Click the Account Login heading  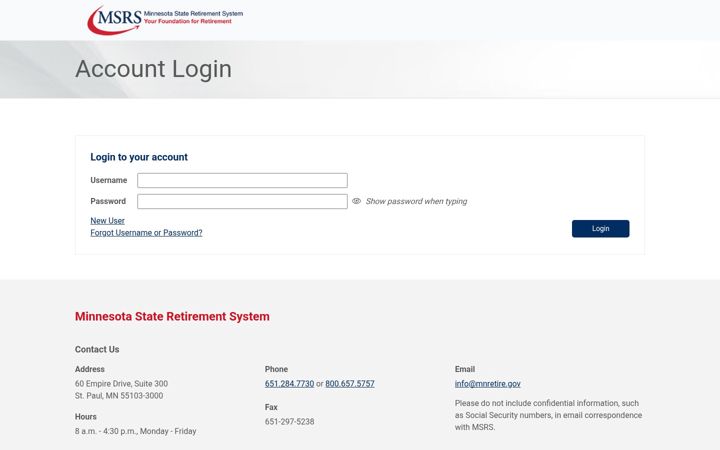(153, 69)
